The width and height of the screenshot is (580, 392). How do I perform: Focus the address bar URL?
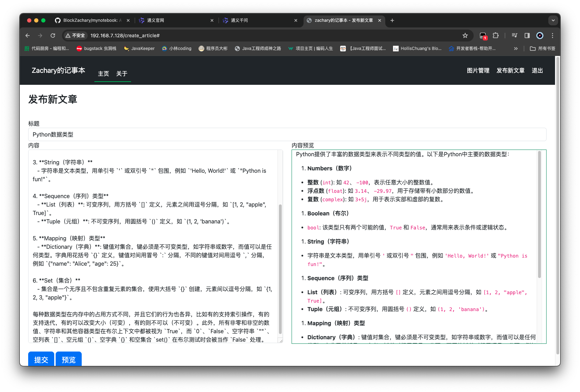[125, 36]
